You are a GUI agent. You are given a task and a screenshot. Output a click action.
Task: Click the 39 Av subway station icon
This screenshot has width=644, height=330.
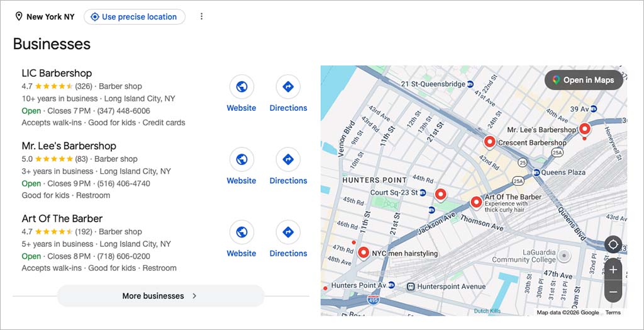click(x=594, y=108)
